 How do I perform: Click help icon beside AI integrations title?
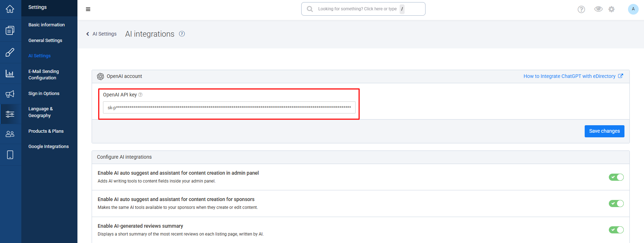coord(182,34)
